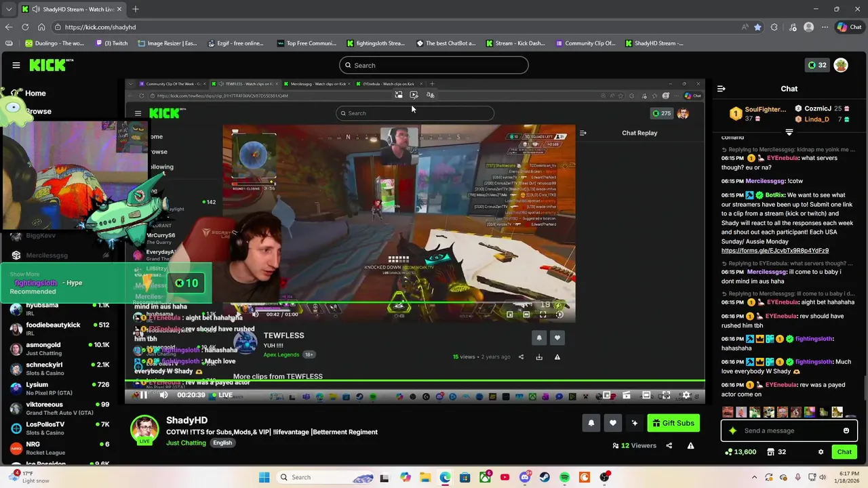Open the Duolingo bookmark
This screenshot has width=868, height=488.
click(x=55, y=43)
